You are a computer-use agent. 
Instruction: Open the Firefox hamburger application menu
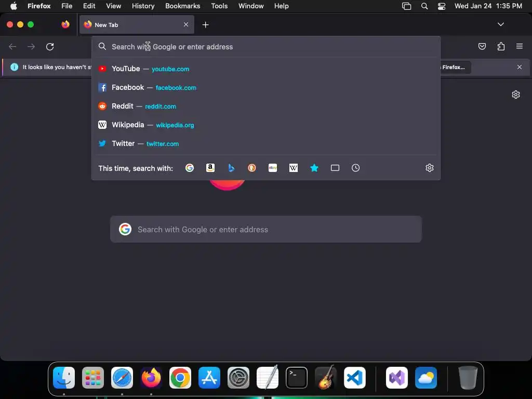pyautogui.click(x=520, y=46)
